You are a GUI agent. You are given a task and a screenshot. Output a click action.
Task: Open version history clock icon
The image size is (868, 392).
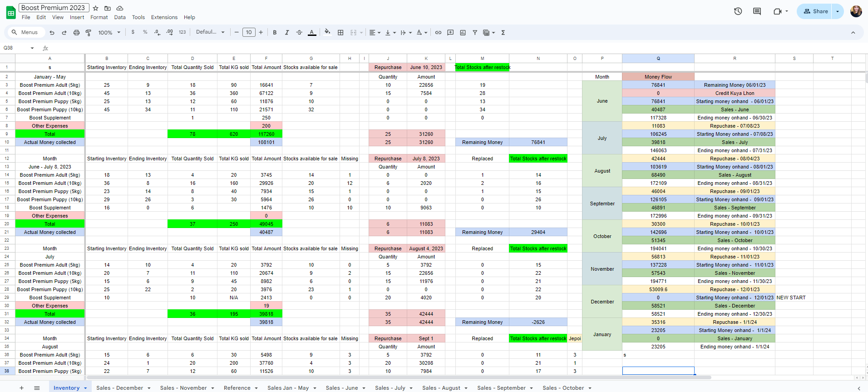[738, 11]
